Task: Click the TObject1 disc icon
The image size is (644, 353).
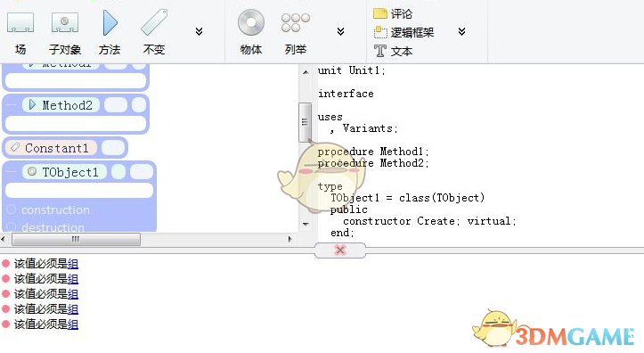Action: coord(32,171)
